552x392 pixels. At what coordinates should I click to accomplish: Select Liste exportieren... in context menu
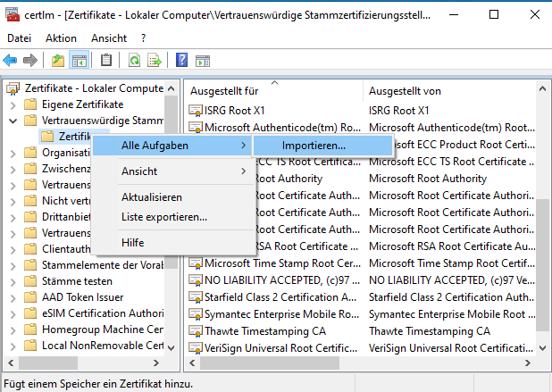click(172, 217)
